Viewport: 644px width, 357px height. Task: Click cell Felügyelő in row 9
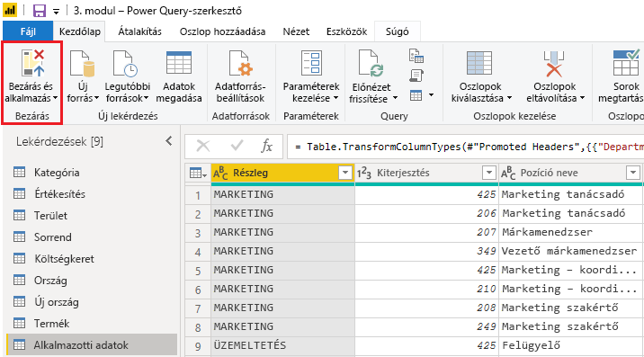click(571, 346)
